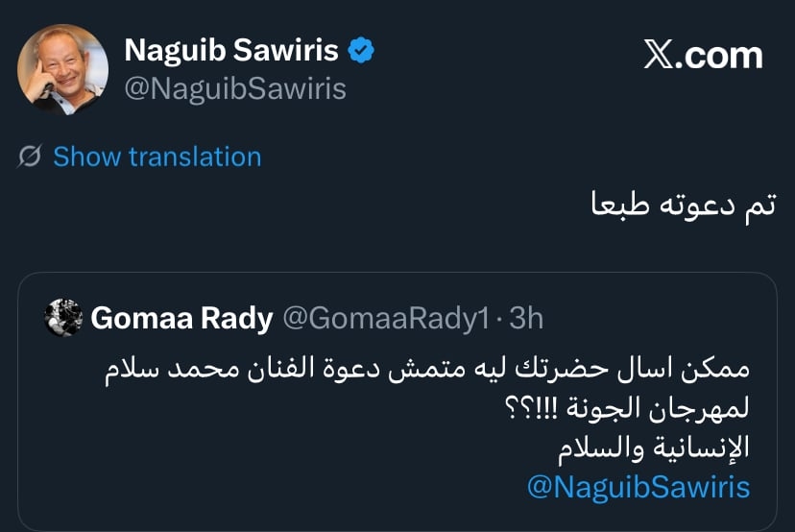
Task: Click the @NaguibSawiris mention in quoted tweet
Action: [638, 487]
